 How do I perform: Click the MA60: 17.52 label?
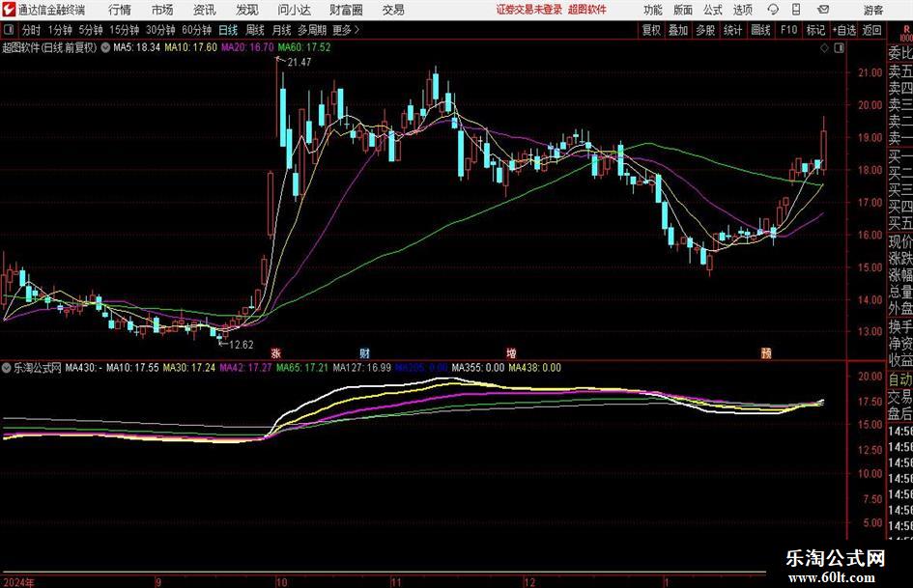[304, 47]
